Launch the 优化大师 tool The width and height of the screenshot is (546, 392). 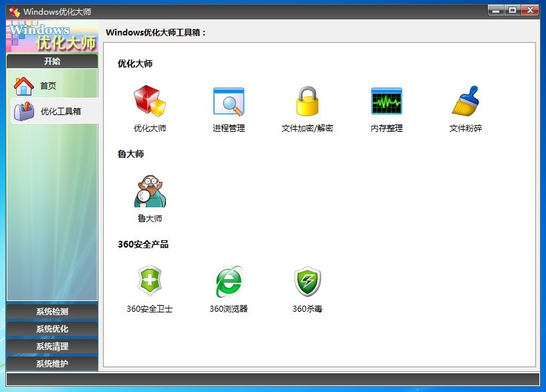(149, 104)
